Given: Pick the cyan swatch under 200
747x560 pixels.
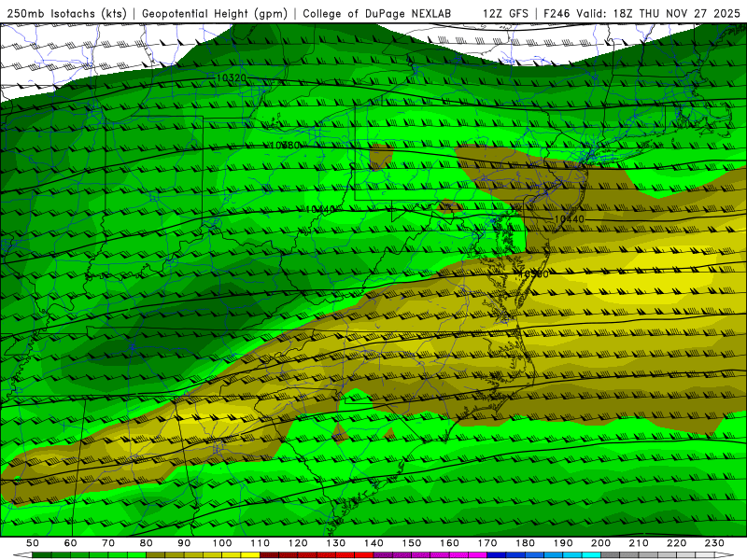Looking at the screenshot, I should pos(591,555).
